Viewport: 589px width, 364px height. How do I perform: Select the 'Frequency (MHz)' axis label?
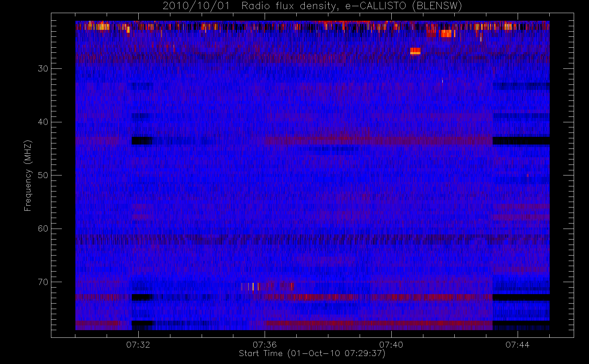[x=28, y=175]
